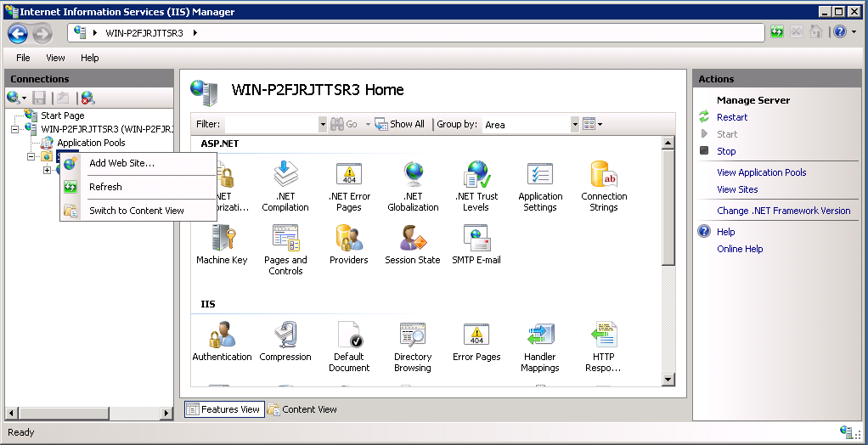The width and height of the screenshot is (868, 445).
Task: Open the Providers feature
Action: pos(349,245)
